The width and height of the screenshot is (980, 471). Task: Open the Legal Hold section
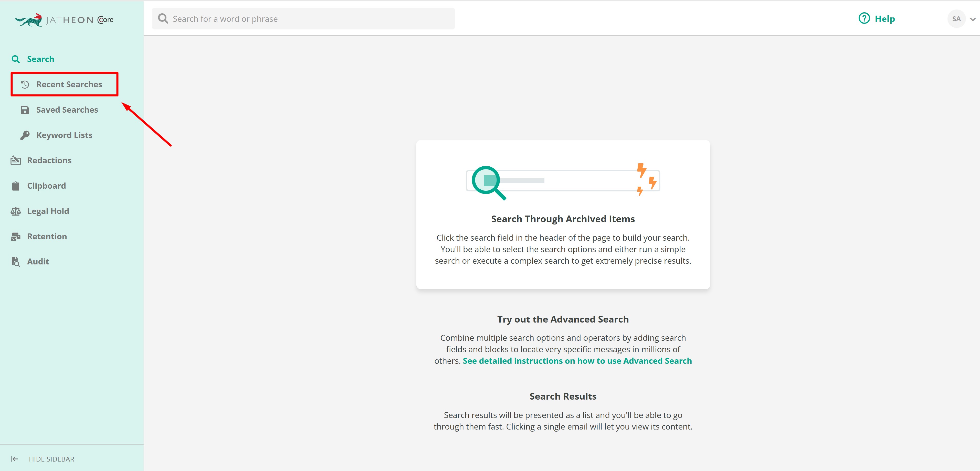point(48,211)
